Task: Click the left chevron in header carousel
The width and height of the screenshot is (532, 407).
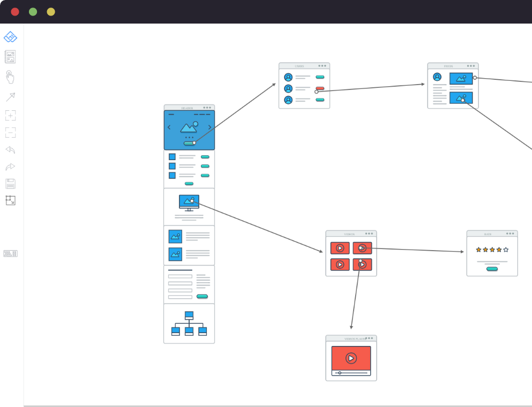Action: [x=169, y=127]
